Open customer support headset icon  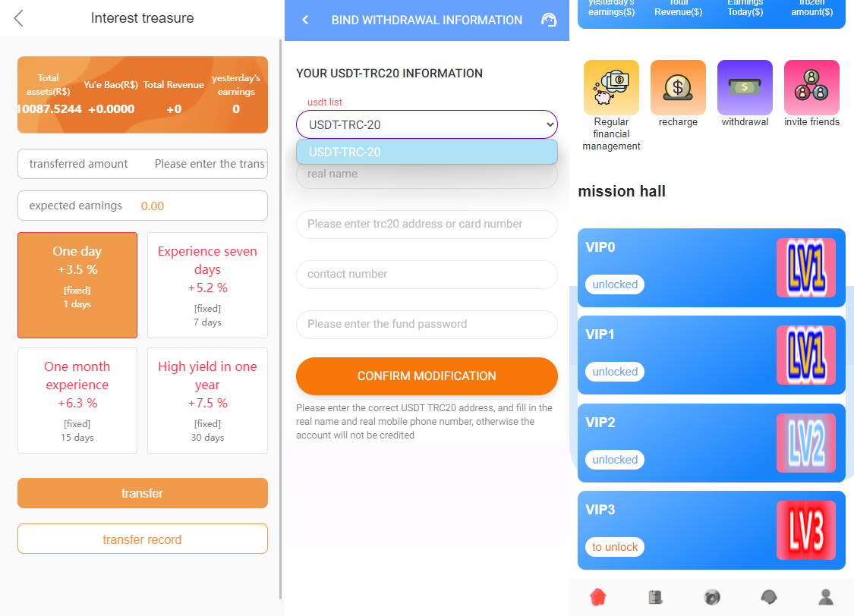(x=548, y=20)
